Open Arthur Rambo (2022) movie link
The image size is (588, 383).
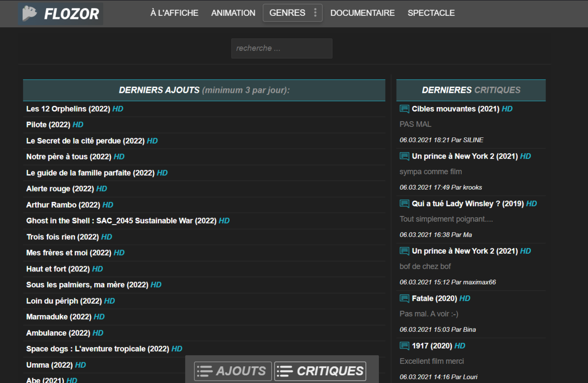(70, 205)
